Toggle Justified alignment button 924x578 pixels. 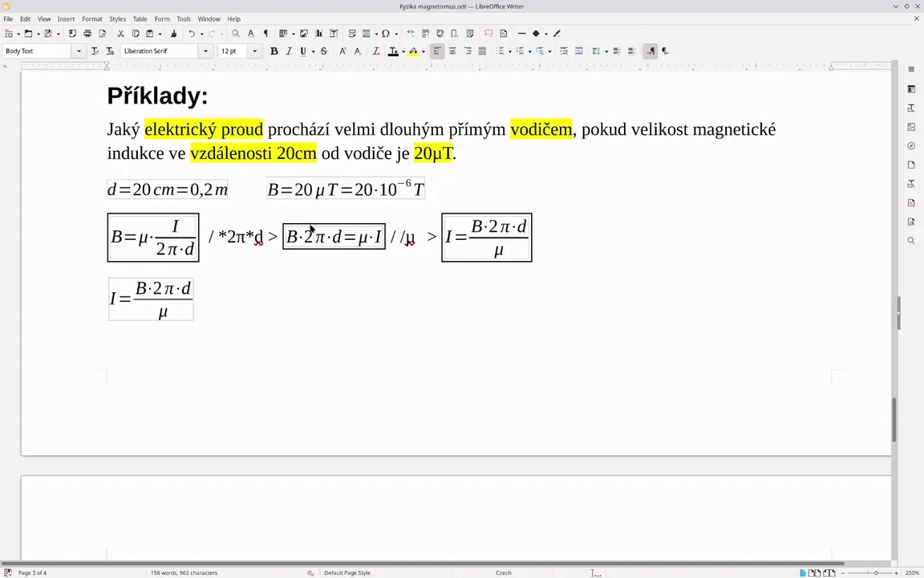tap(482, 51)
